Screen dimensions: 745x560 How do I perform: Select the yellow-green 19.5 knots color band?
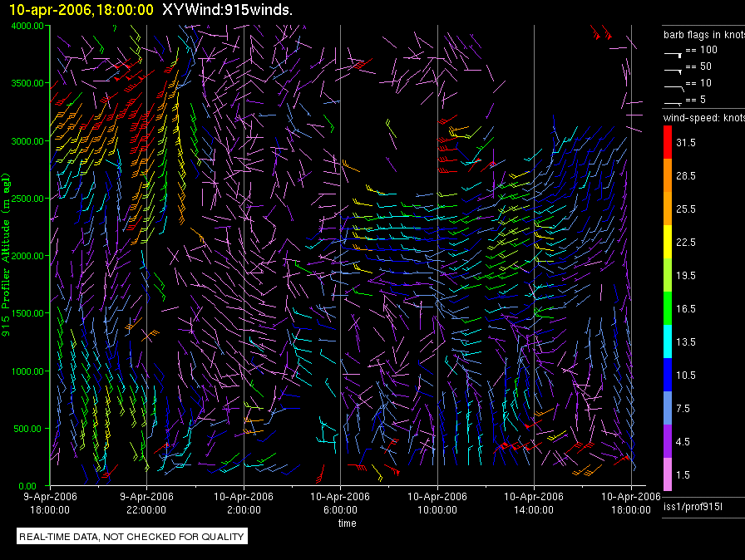tap(668, 275)
